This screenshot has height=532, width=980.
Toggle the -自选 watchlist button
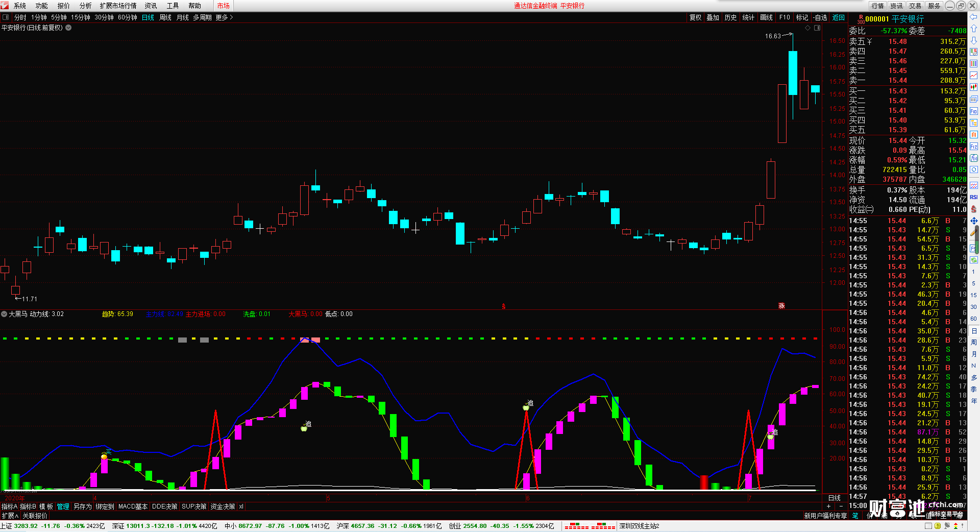(820, 17)
